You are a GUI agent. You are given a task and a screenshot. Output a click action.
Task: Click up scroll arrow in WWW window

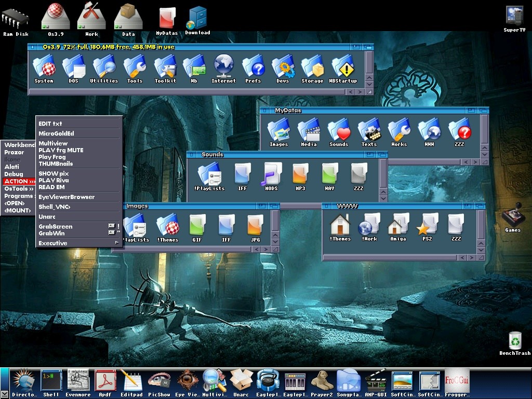pos(481,244)
